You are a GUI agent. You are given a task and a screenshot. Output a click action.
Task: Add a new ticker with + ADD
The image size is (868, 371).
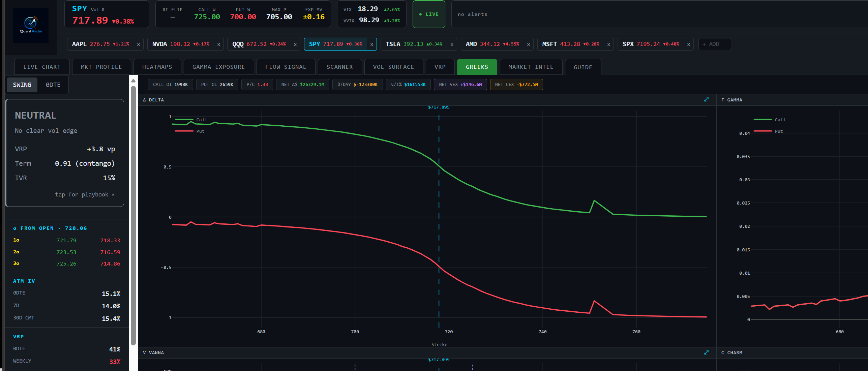pos(715,44)
